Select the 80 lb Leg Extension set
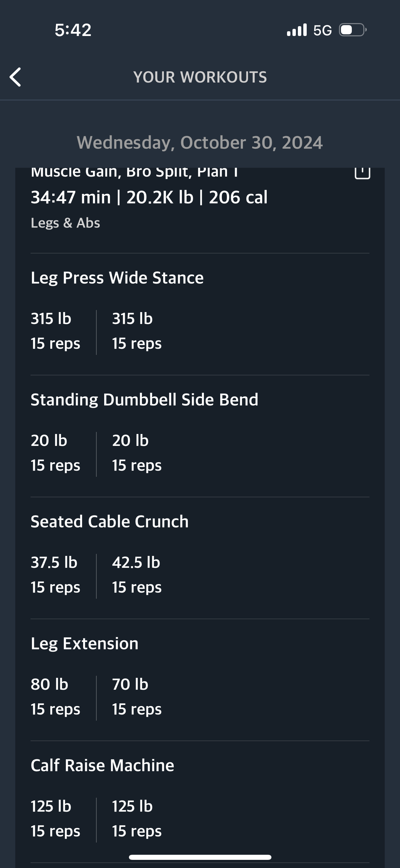The image size is (400, 868). tap(55, 697)
